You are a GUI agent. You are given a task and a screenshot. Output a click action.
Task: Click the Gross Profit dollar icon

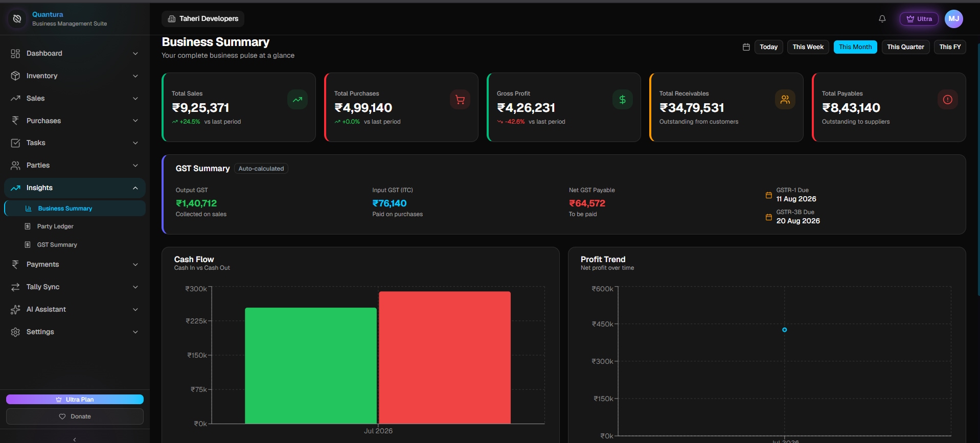[x=623, y=100]
